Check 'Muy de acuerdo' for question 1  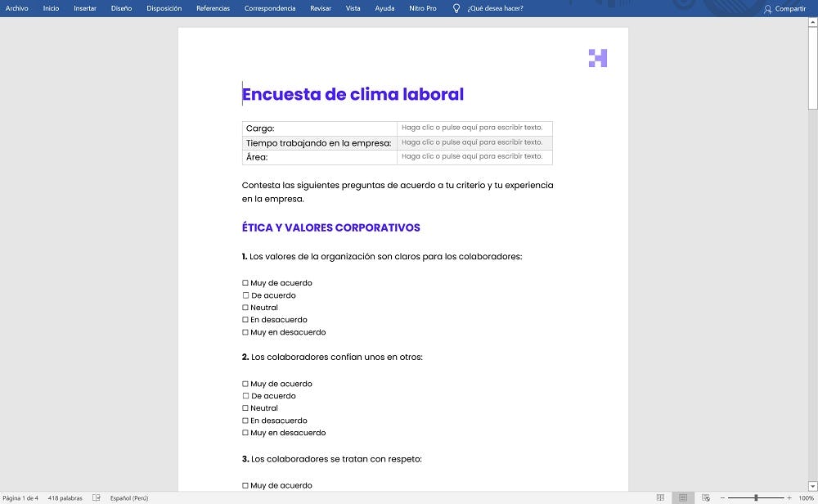245,283
